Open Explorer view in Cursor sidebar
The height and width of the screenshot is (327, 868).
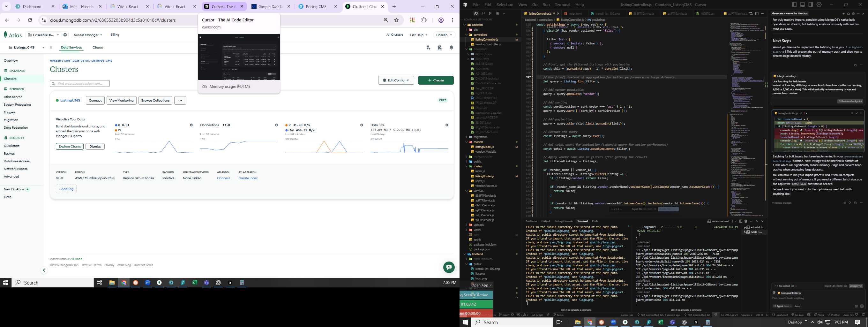click(x=476, y=13)
